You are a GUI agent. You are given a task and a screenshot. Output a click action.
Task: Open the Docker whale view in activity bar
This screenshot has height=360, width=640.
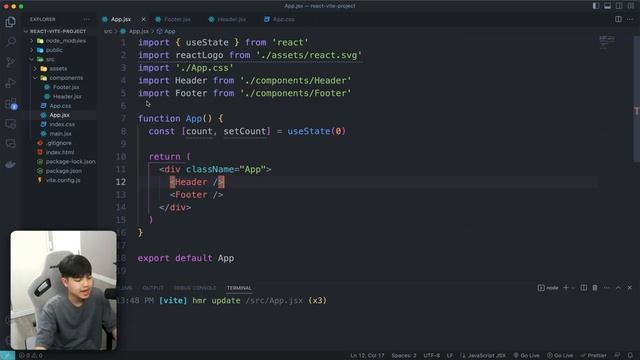[11, 164]
